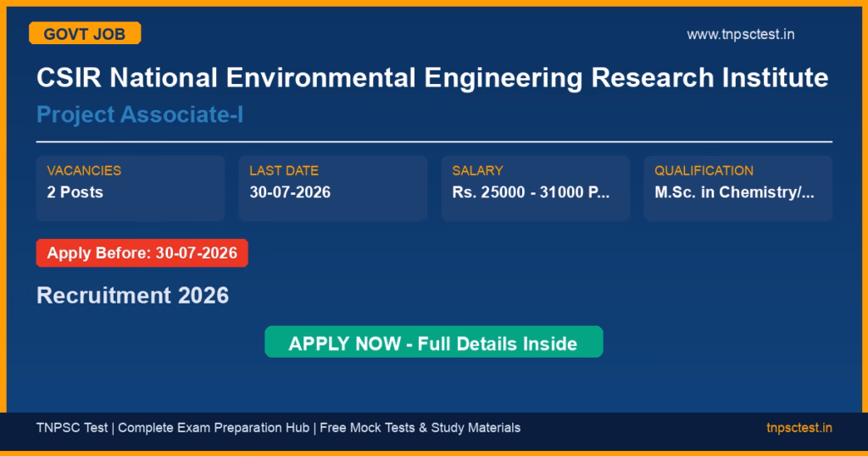The width and height of the screenshot is (868, 456).
Task: Click APPLY NOW - Full Details Inside button
Action: tap(433, 342)
